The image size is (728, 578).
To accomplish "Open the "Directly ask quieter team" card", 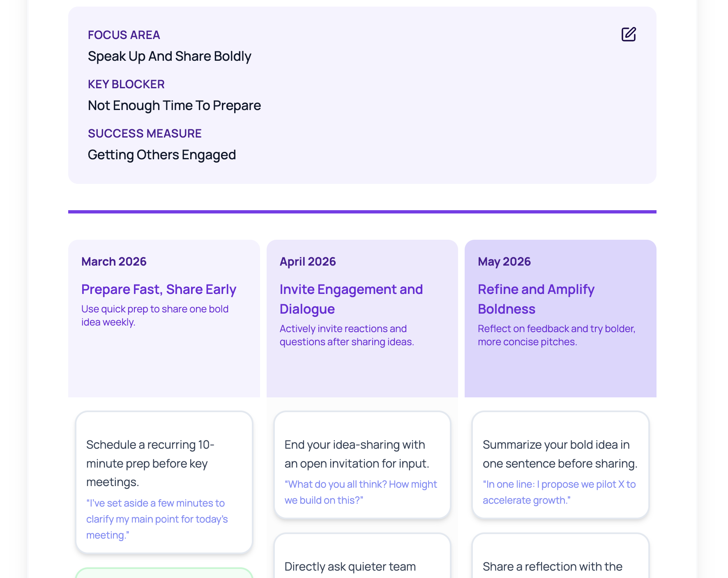I will click(x=350, y=567).
